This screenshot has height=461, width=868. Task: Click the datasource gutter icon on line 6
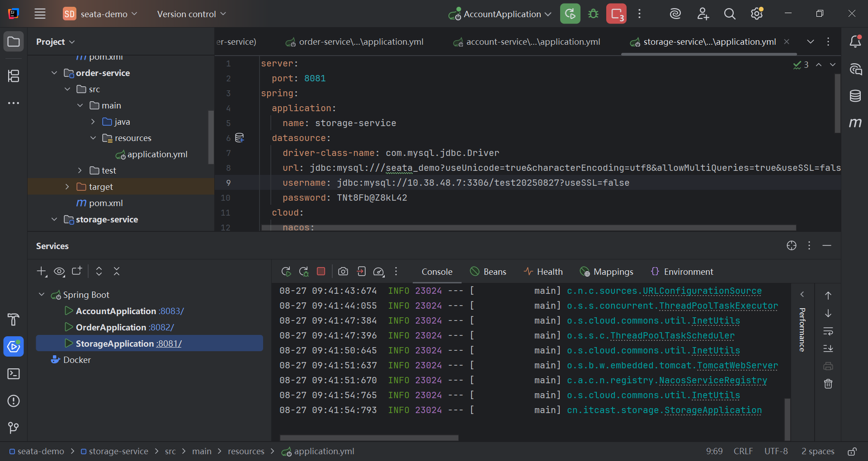click(240, 138)
